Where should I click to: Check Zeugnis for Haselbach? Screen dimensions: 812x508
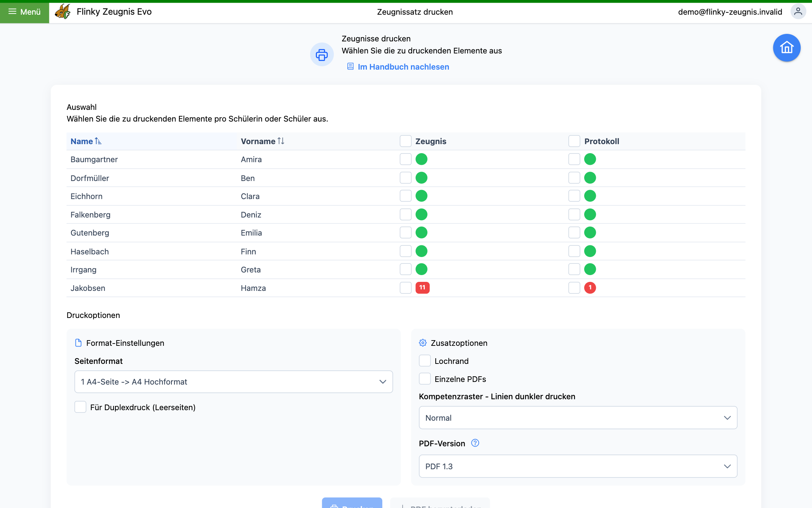tap(406, 251)
